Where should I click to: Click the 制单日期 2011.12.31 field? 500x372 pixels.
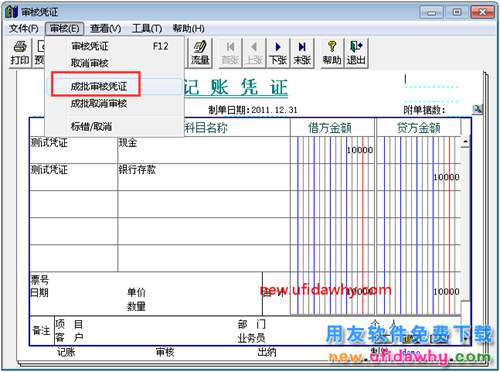tap(253, 110)
